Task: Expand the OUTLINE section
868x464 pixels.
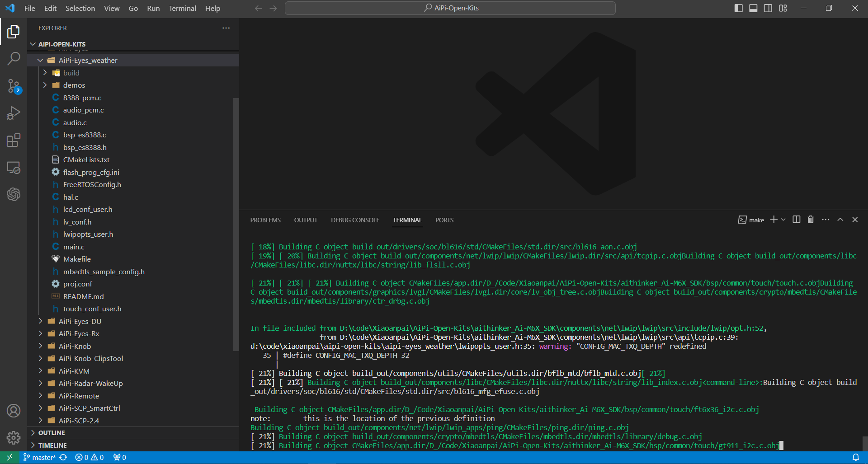Action: point(133,433)
